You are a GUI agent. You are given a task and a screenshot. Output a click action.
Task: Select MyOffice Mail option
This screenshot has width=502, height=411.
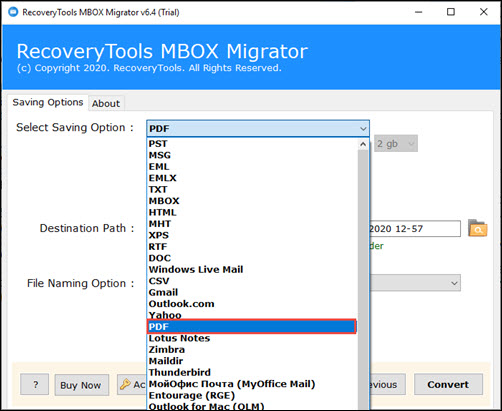[x=252, y=384]
